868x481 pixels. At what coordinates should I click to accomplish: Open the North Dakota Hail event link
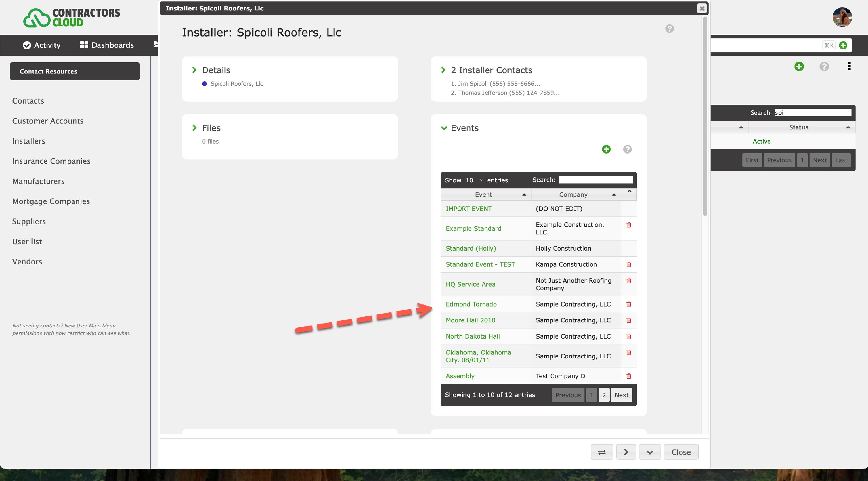[x=473, y=336]
